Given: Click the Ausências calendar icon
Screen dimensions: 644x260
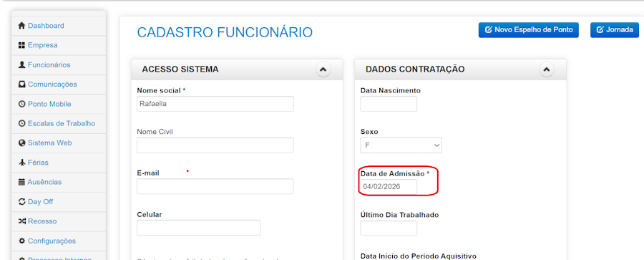Looking at the screenshot, I should [22, 182].
